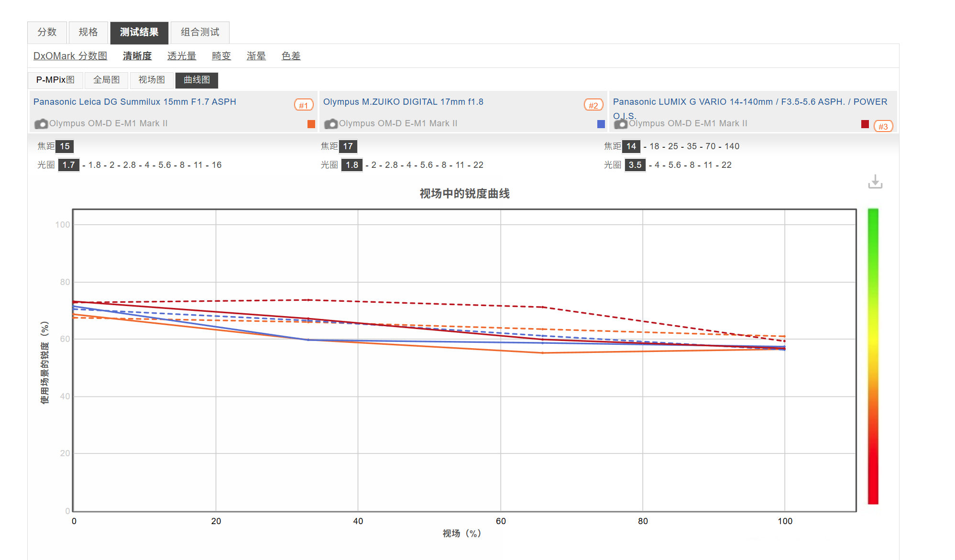The image size is (955, 560).
Task: Choose focal length 25 for lens #3
Action: (x=673, y=146)
